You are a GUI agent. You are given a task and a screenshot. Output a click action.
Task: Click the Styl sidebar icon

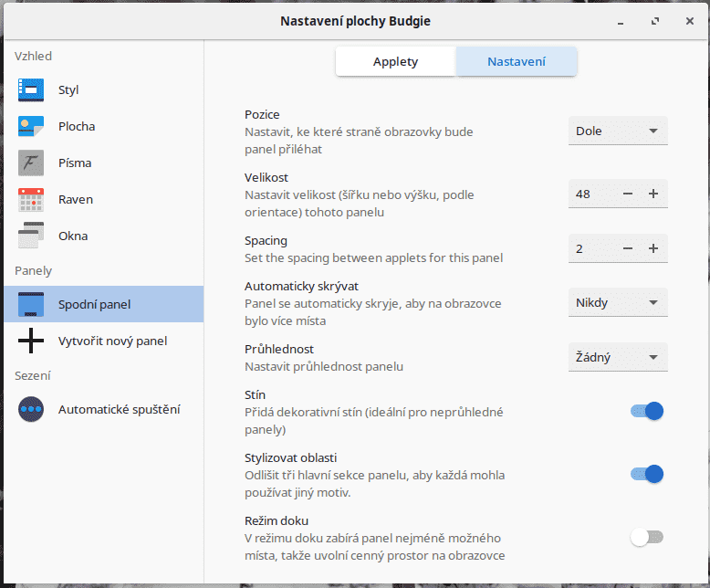click(31, 89)
